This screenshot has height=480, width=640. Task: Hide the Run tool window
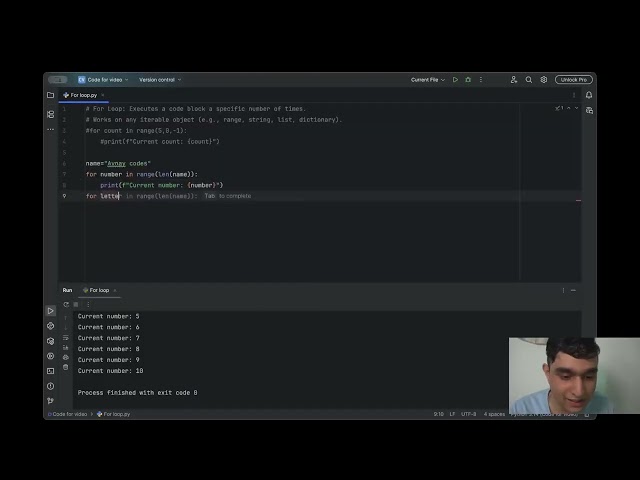click(573, 290)
